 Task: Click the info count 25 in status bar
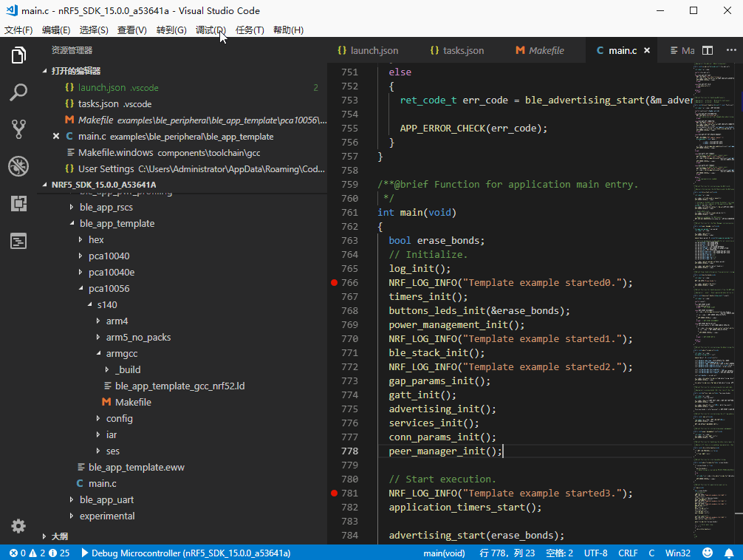click(59, 553)
